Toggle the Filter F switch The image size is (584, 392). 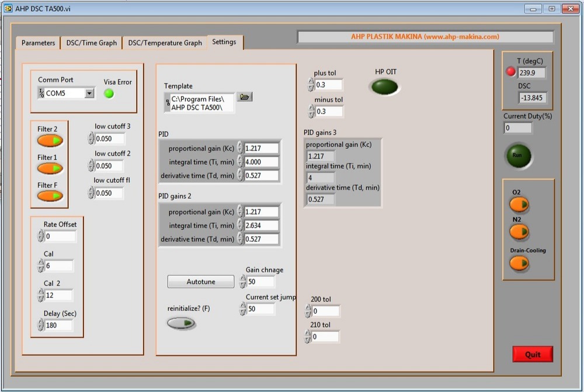coord(50,196)
